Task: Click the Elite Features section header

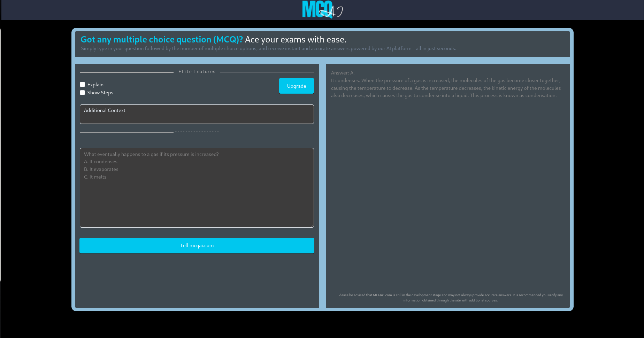Action: [197, 72]
